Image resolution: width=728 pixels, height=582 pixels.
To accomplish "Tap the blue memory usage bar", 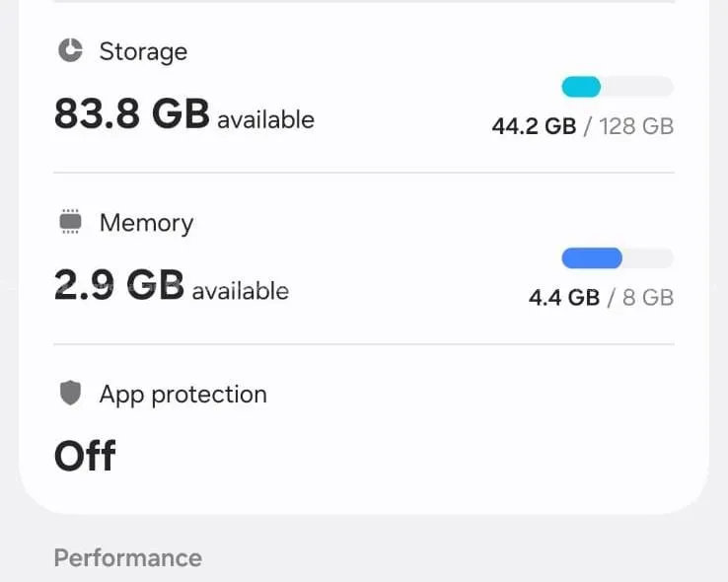I will [x=592, y=258].
